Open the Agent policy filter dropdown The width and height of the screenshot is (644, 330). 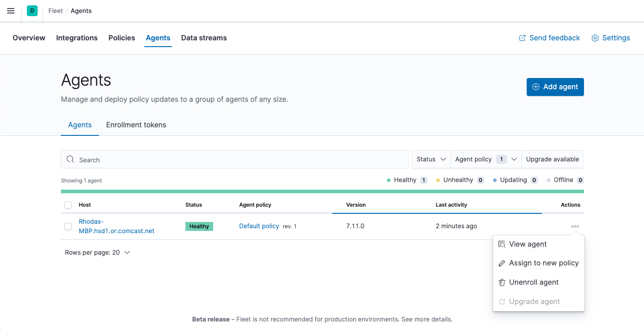[x=486, y=159]
